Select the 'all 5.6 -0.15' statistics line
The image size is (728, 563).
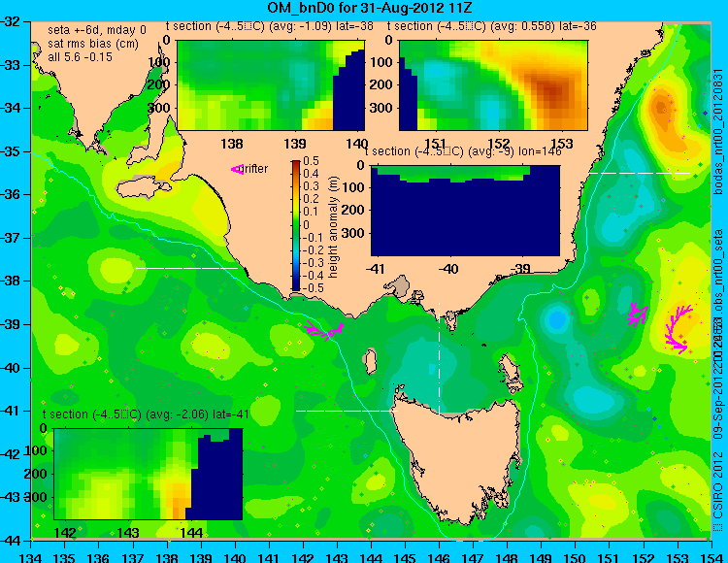[80, 56]
